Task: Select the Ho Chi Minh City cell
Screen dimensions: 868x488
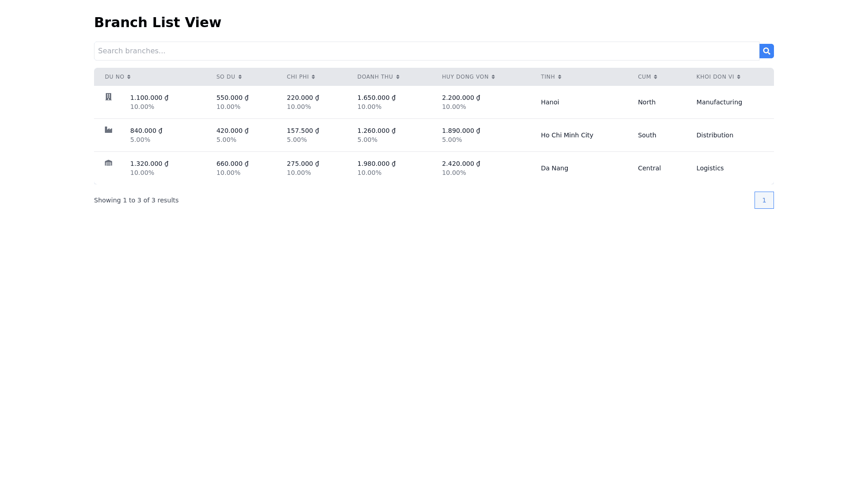Action: click(x=567, y=135)
